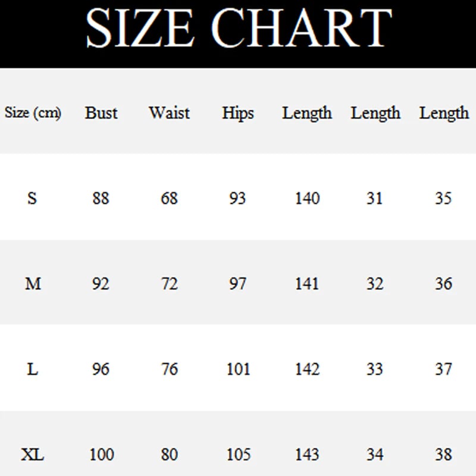Screen dimensions: 476x476
Task: Select the Waist column header
Action: pos(169,112)
